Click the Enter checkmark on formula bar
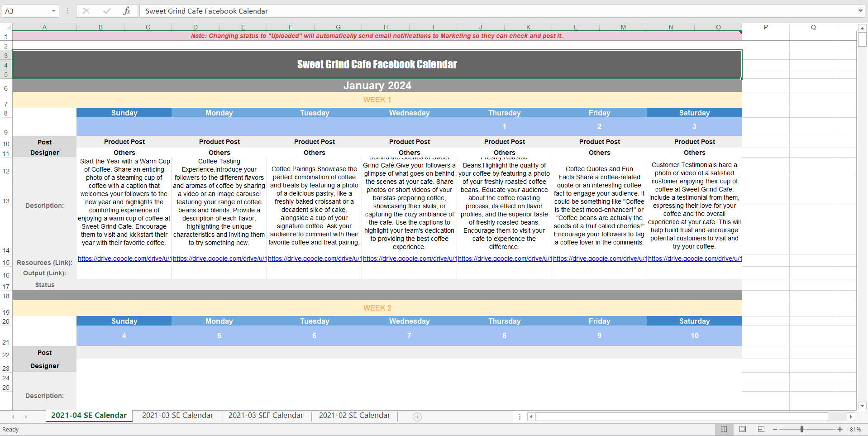 107,11
